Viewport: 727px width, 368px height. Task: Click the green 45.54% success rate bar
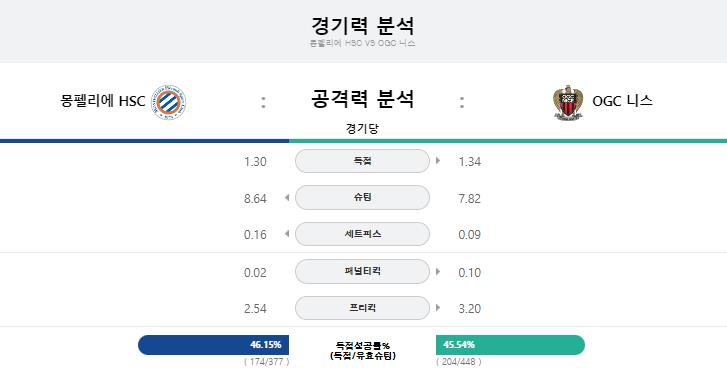pos(510,345)
